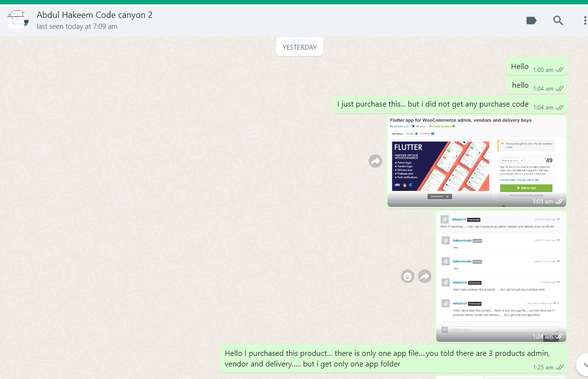This screenshot has width=588, height=379.
Task: React with emoji to comments screenshot
Action: point(408,276)
